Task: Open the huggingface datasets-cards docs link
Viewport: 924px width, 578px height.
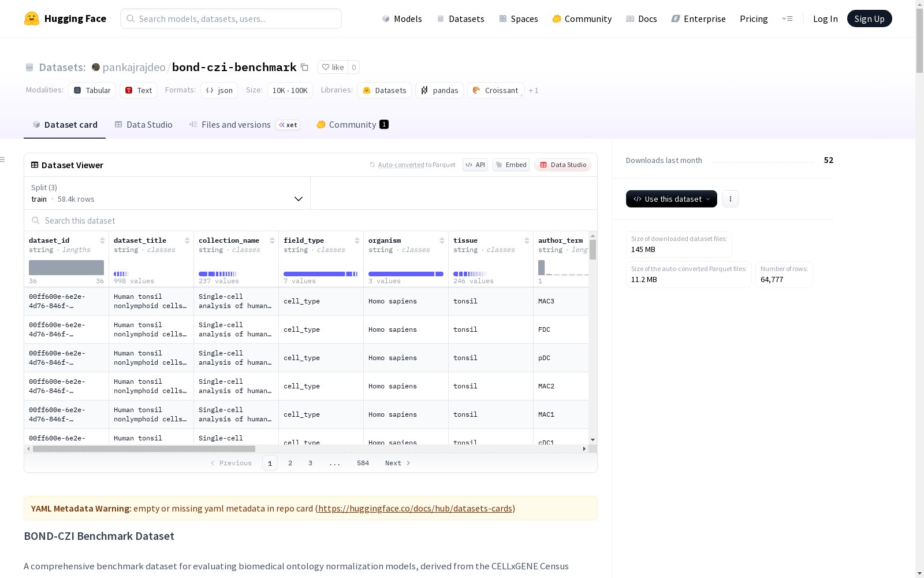Action: tap(415, 509)
